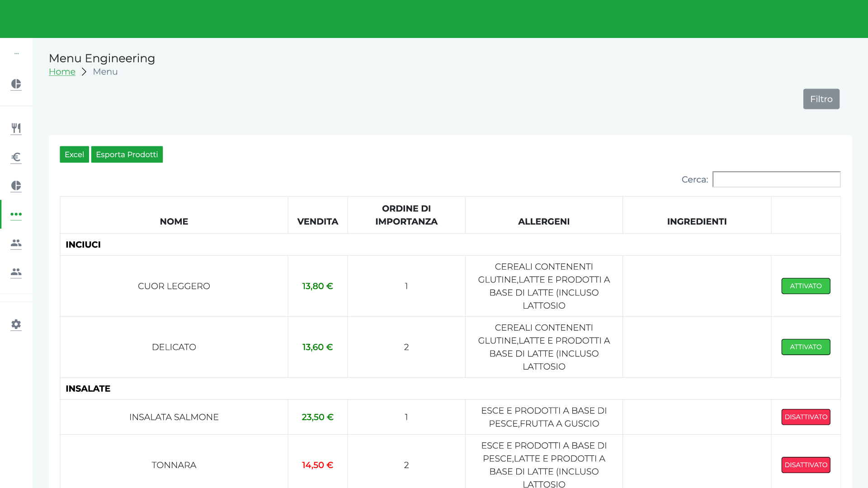Follow the Home breadcrumb link
Viewport: 868px width, 488px height.
coord(62,72)
